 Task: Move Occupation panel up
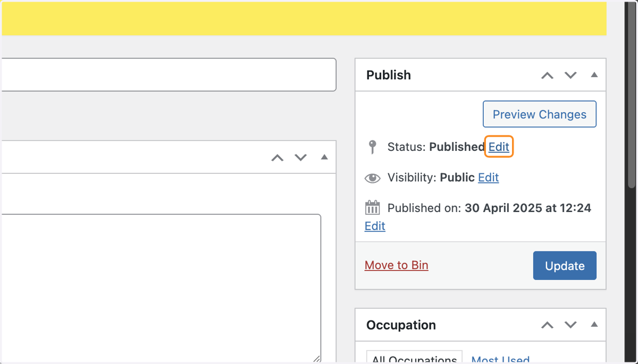(547, 325)
